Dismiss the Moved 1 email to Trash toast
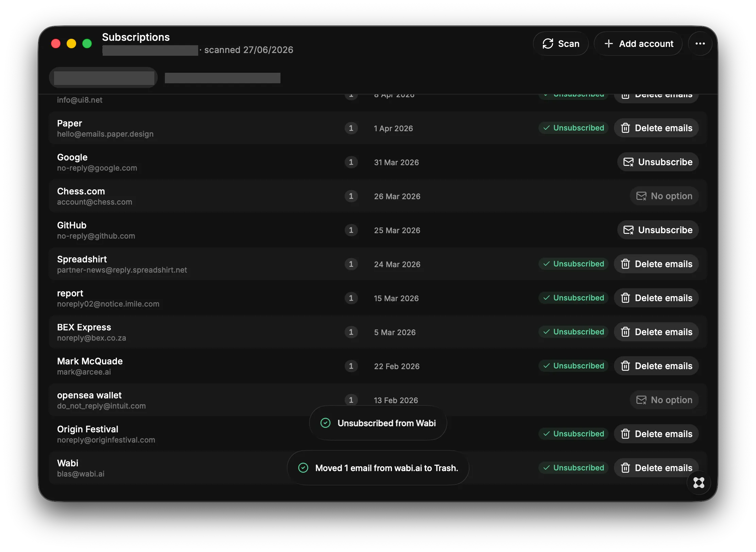Image resolution: width=756 pixels, height=552 pixels. point(378,468)
